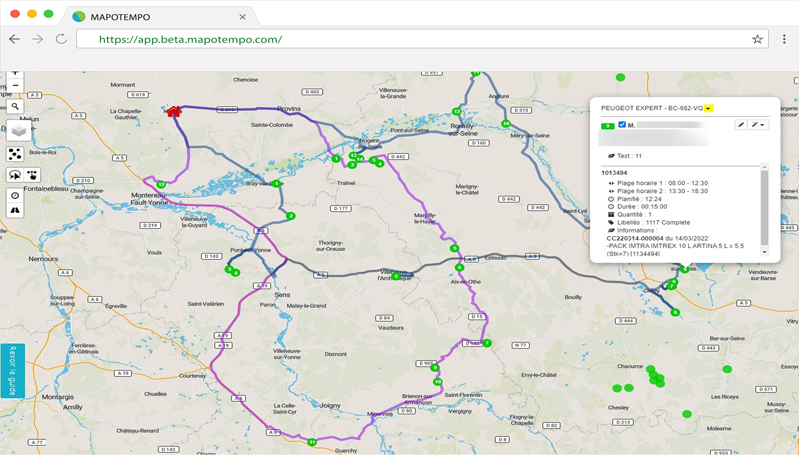The height and width of the screenshot is (455, 800).
Task: Click the clock isochrone tool icon
Action: [15, 196]
